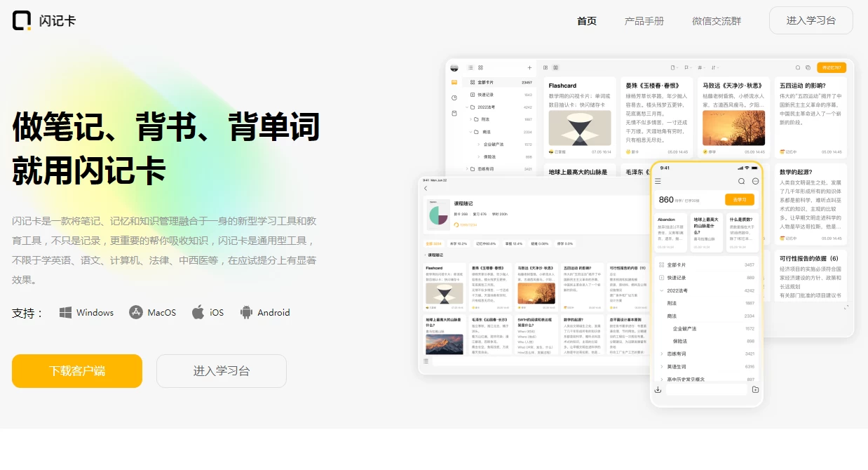This screenshot has width=868, height=470.
Task: Open the flag filter dropdown in desktop toolbar
Action: pyautogui.click(x=688, y=67)
